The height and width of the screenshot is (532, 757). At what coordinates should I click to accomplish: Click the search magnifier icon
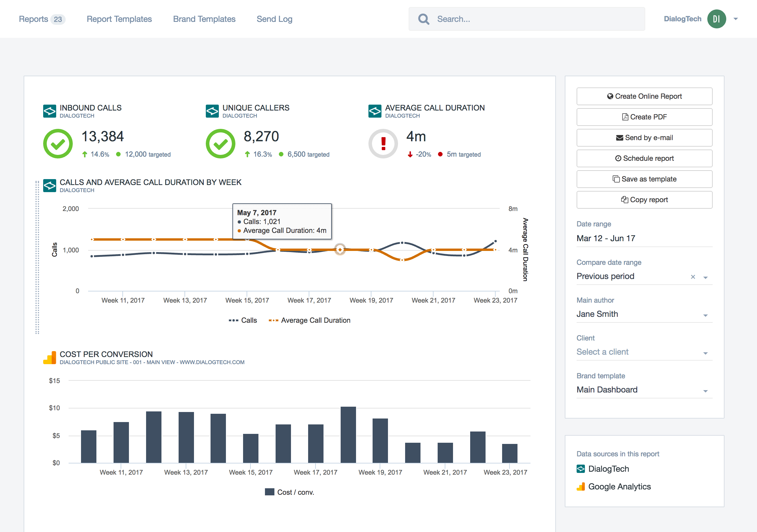coord(423,19)
